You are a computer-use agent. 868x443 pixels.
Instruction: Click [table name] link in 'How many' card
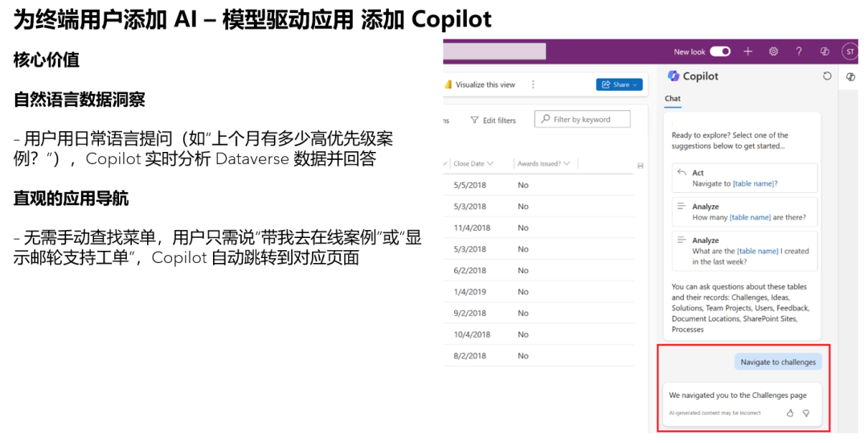pyautogui.click(x=750, y=218)
